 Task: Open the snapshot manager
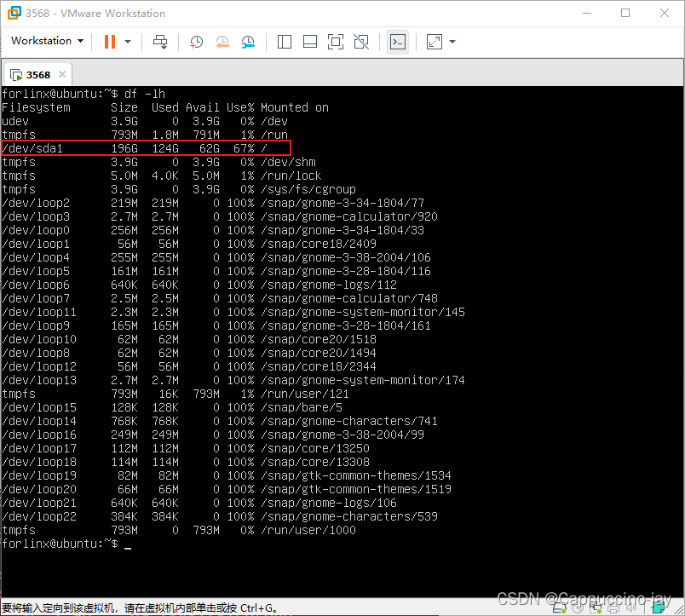click(248, 42)
